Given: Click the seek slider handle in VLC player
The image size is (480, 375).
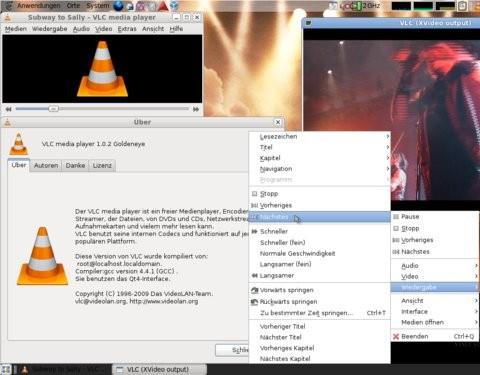Looking at the screenshot, I should (x=53, y=109).
